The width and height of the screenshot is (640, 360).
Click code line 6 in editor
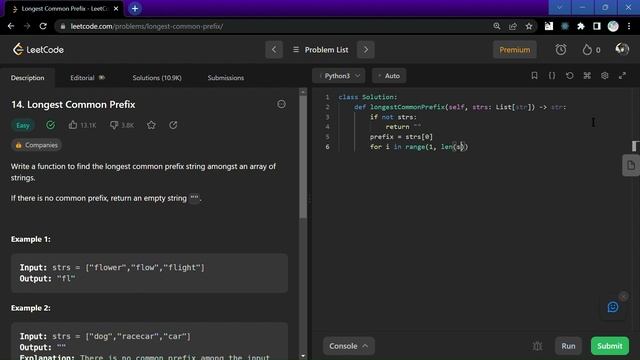tap(419, 147)
